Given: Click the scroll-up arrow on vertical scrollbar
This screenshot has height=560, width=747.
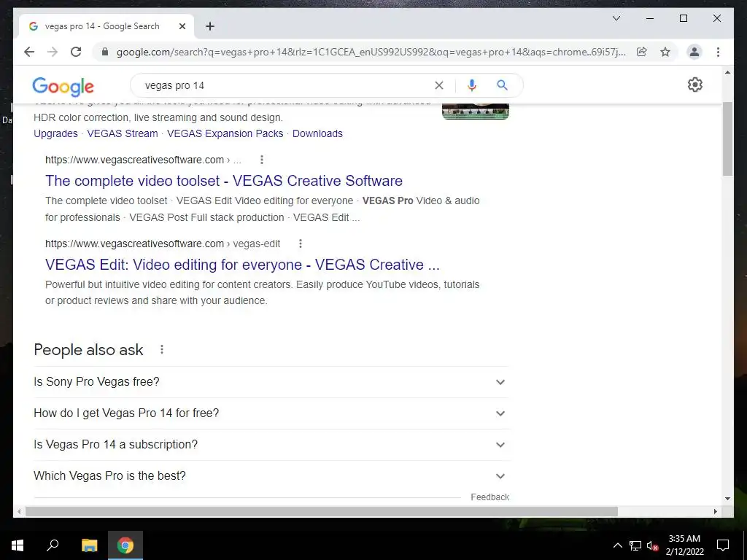Looking at the screenshot, I should tap(727, 72).
